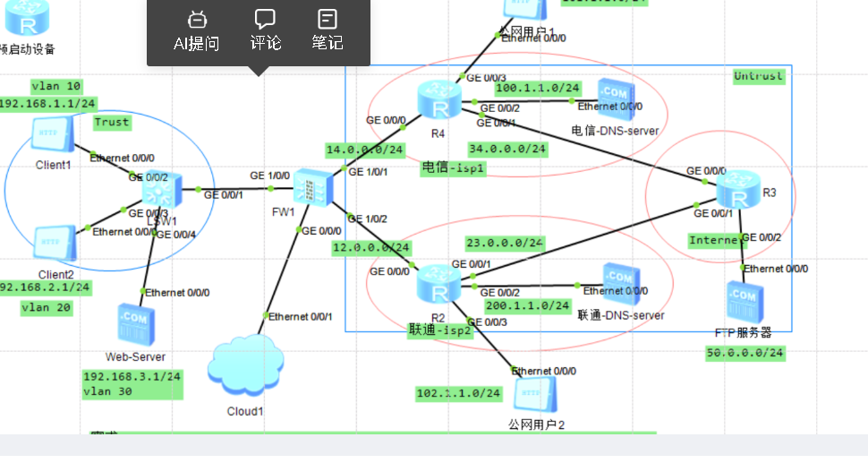Click the GE 0/0/2 label below R3
The height and width of the screenshot is (463, 868).
pos(762,237)
